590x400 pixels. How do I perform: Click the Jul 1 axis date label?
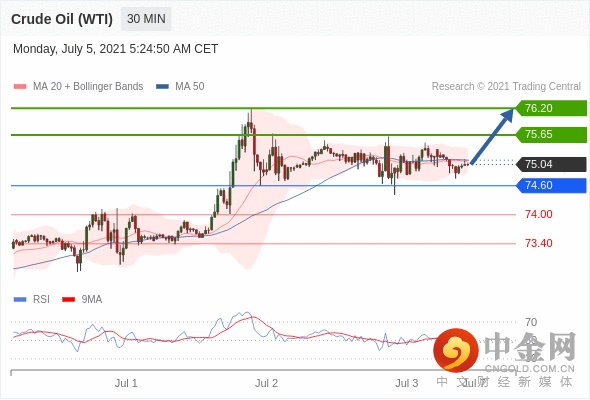click(x=126, y=383)
